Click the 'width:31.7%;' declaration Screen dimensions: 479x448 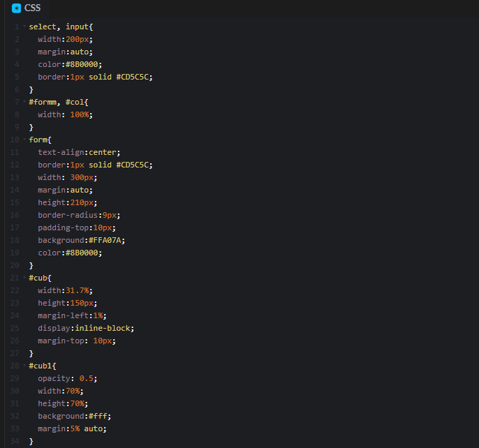(x=65, y=290)
